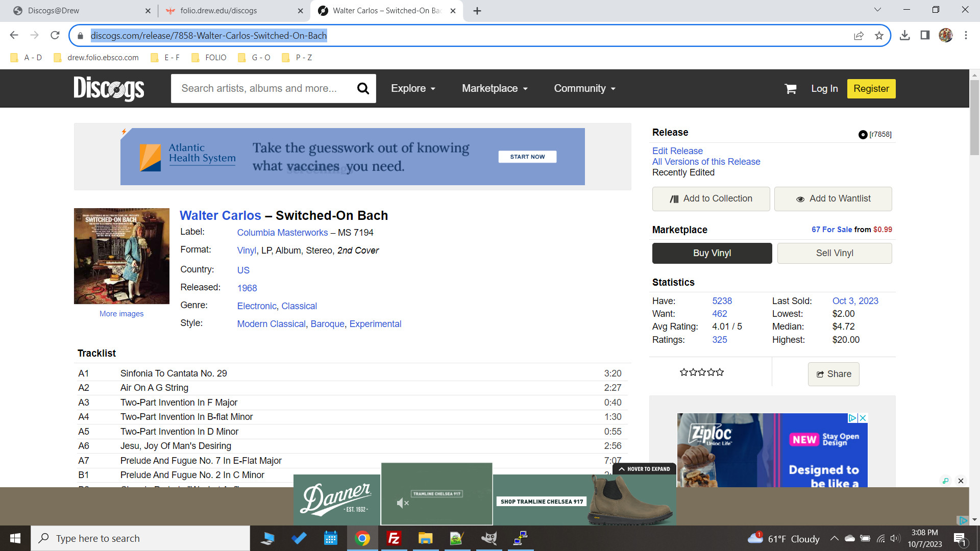Viewport: 980px width, 551px height.
Task: Open the notifications center icon
Action: pos(960,539)
